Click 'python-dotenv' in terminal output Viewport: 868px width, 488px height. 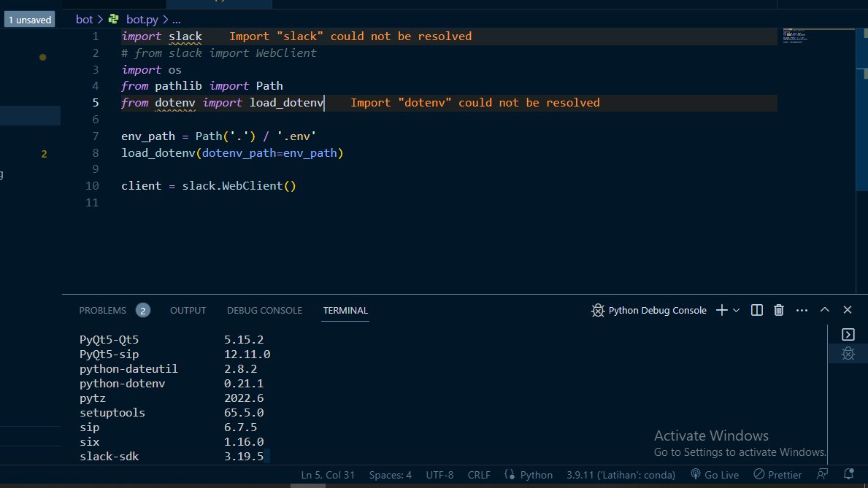(123, 384)
